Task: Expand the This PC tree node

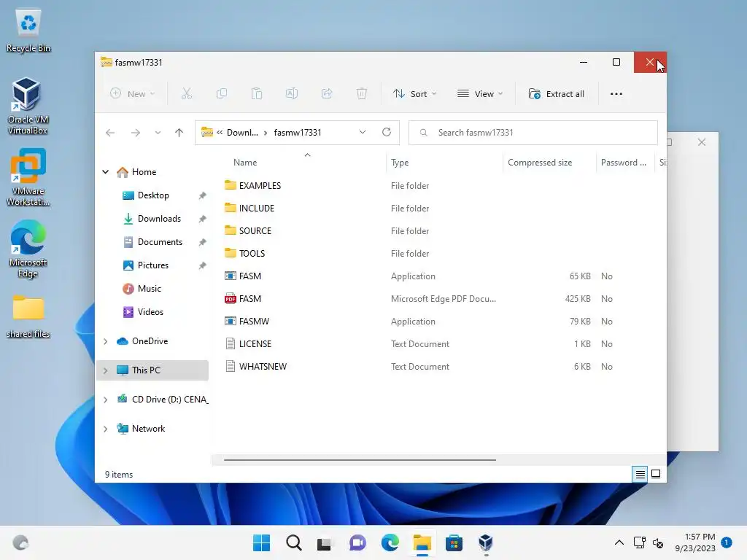Action: pyautogui.click(x=105, y=370)
